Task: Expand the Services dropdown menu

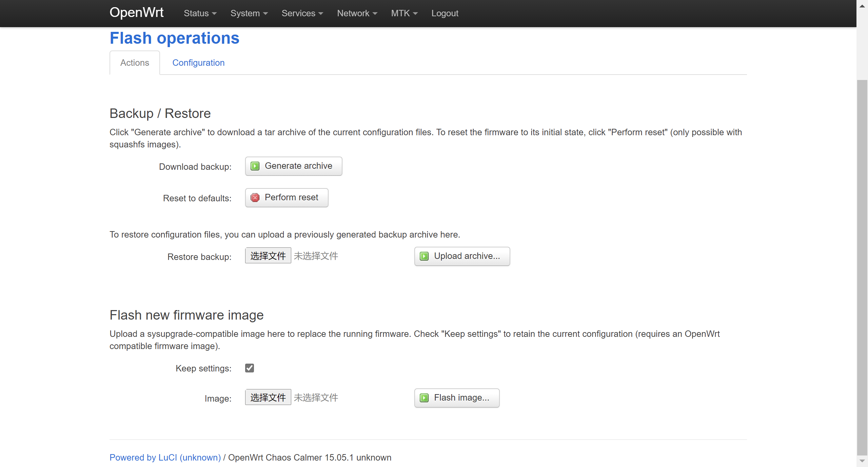Action: coord(302,13)
